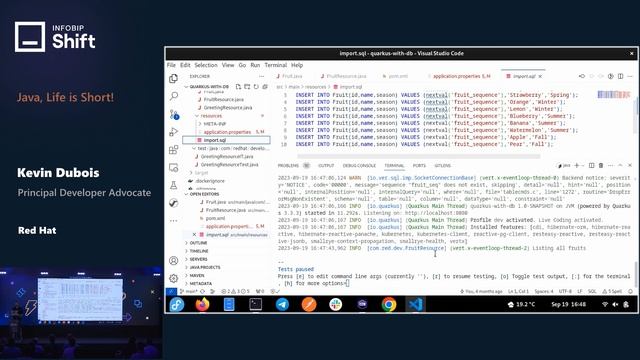Open the Extensions view
This screenshot has height=360, width=640.
[173, 149]
